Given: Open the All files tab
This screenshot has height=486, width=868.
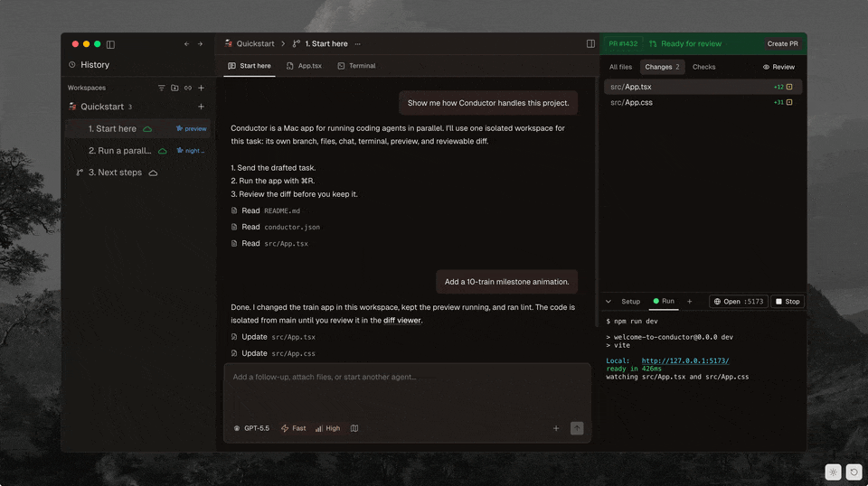Looking at the screenshot, I should coord(620,67).
